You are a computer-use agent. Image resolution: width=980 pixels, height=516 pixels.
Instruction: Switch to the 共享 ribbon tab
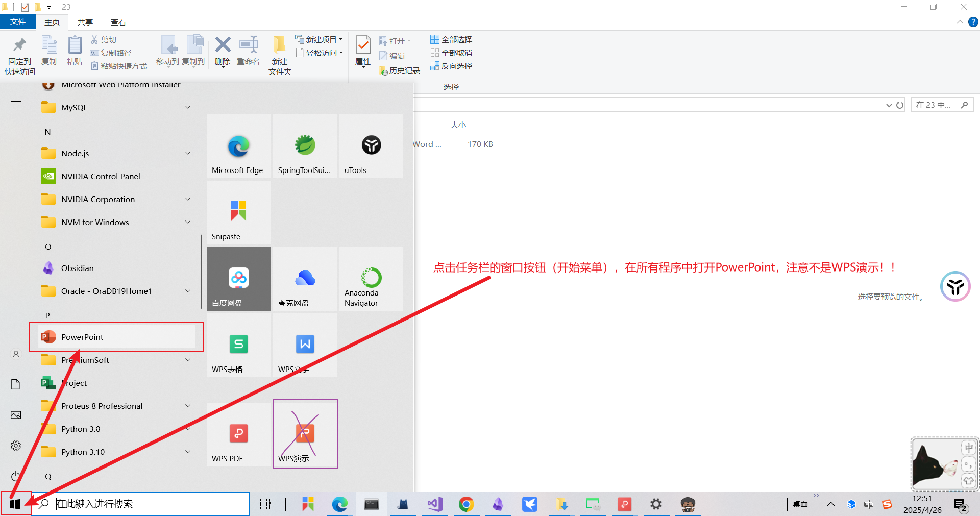coord(85,22)
